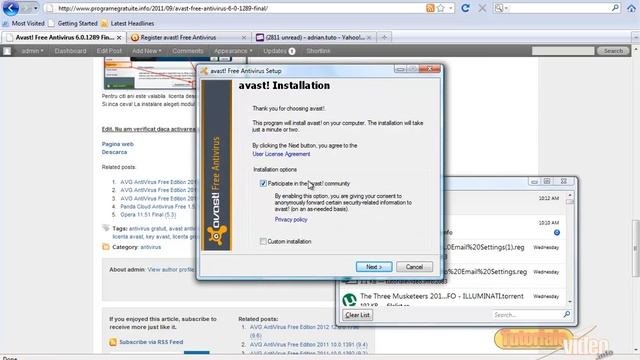Open the search engine selector dropdown

click(x=501, y=8)
